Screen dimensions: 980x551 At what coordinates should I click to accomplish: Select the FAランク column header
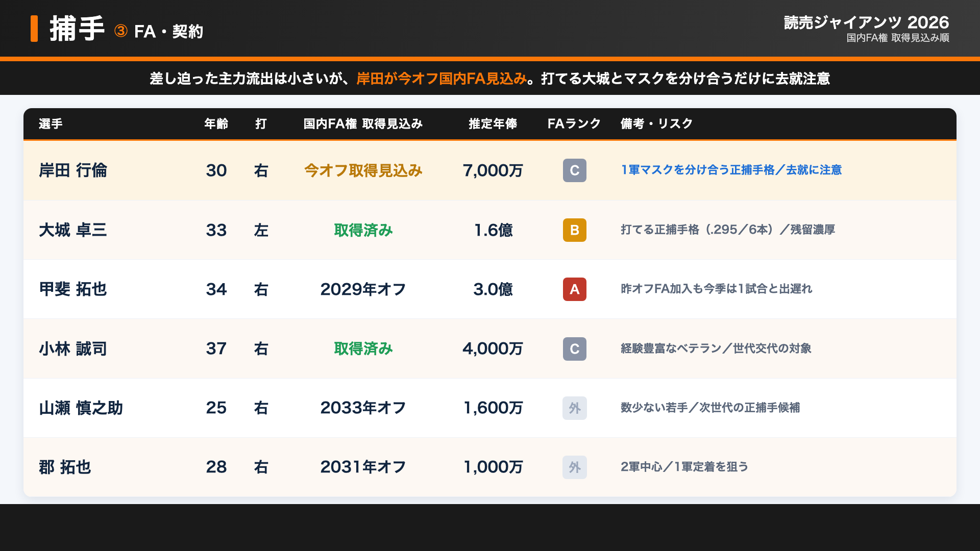574,123
